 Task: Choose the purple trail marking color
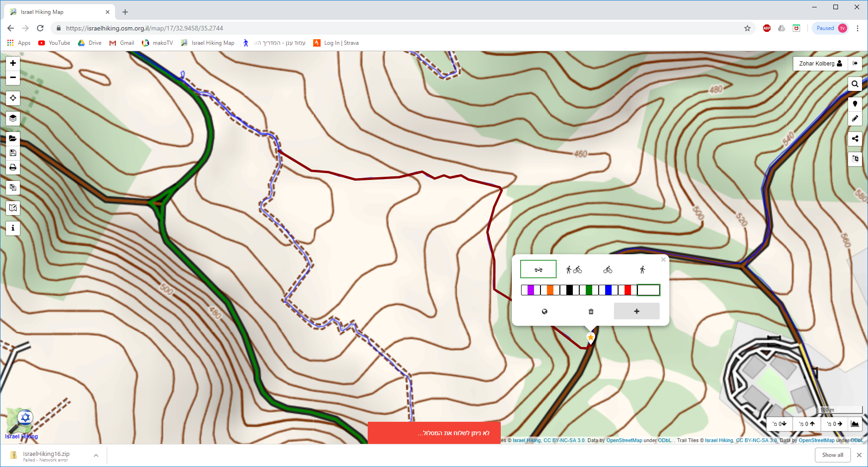coord(531,290)
